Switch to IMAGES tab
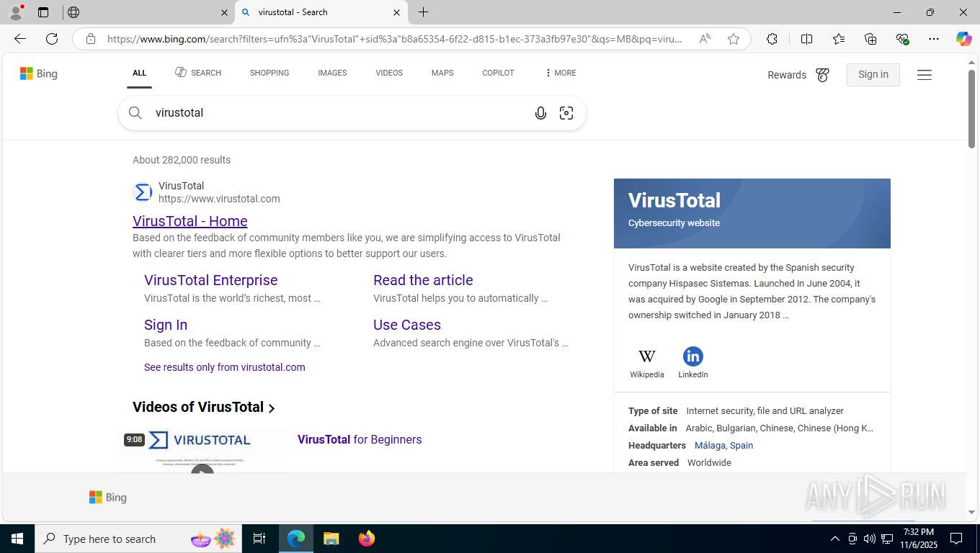This screenshot has height=553, width=980. coord(332,73)
